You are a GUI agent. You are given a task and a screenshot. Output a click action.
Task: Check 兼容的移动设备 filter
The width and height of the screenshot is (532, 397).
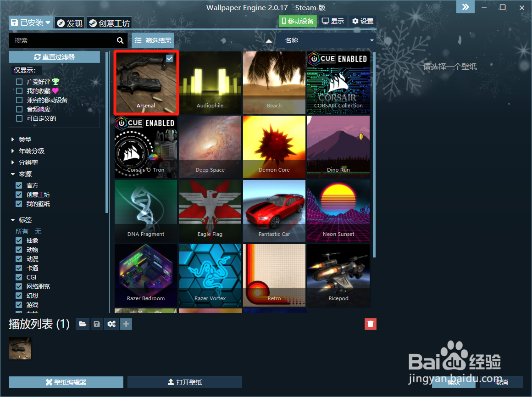click(x=19, y=100)
